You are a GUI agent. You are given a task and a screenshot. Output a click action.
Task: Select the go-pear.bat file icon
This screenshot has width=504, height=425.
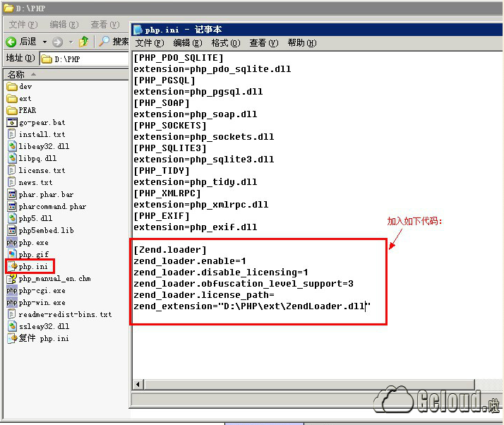pos(12,122)
